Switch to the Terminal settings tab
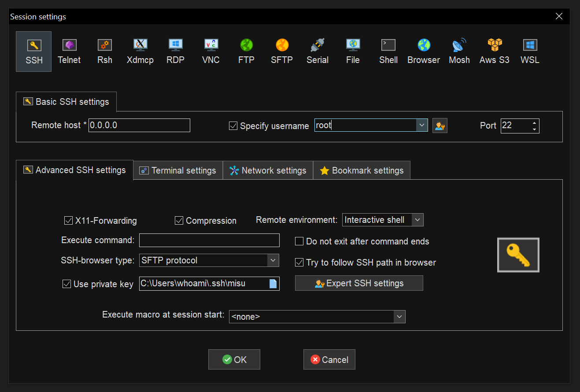The height and width of the screenshot is (392, 580). click(x=178, y=170)
